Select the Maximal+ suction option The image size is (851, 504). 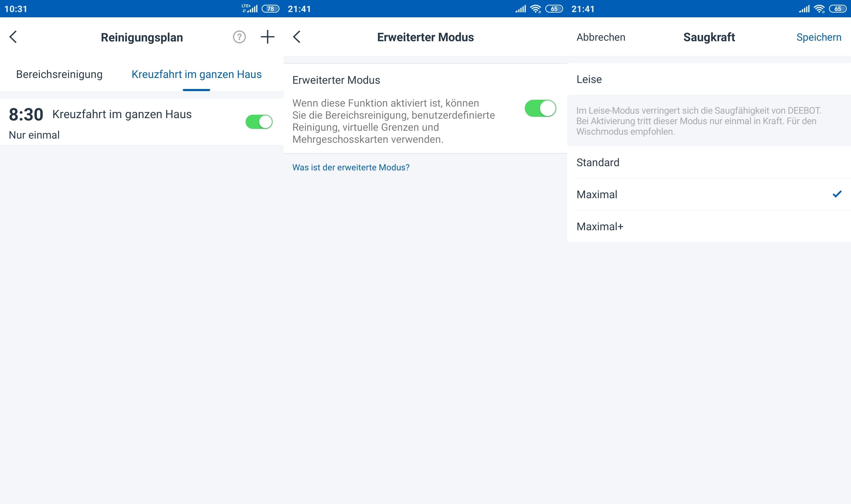(709, 226)
